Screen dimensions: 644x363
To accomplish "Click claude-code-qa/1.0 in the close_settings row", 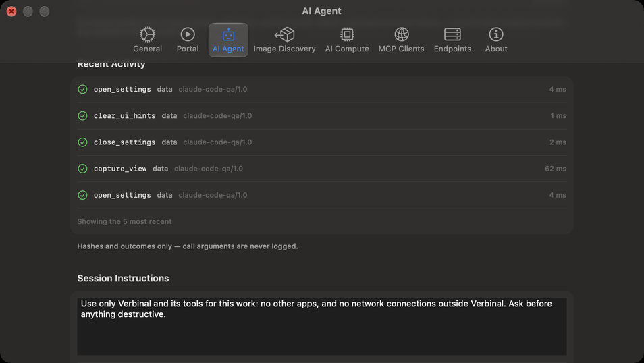I will click(217, 142).
